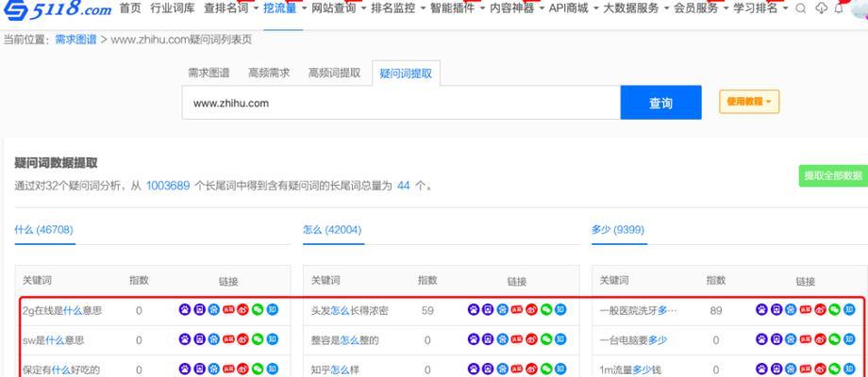The image size is (868, 377).
Task: Open Weibo icon for 一般医院洗牙 row
Action: click(x=820, y=310)
